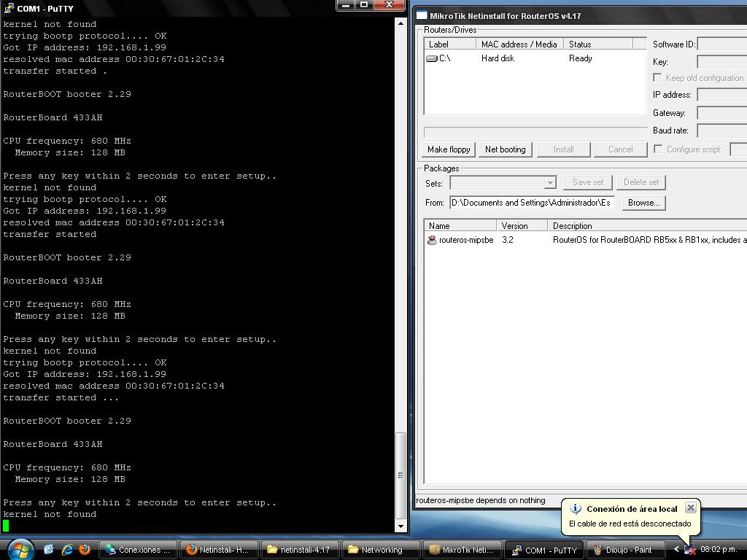747x560 pixels.
Task: Switch to COM1 - PuTTY taskbar item
Action: [x=544, y=550]
